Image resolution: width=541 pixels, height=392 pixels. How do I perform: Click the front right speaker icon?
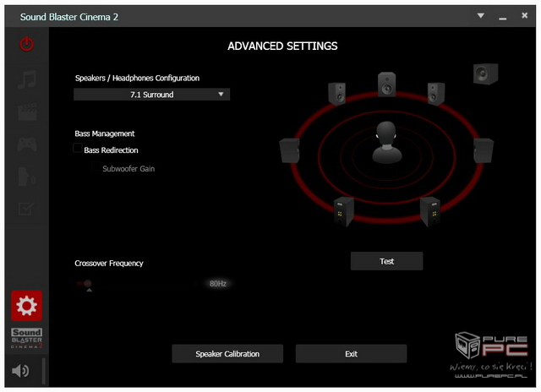(436, 94)
